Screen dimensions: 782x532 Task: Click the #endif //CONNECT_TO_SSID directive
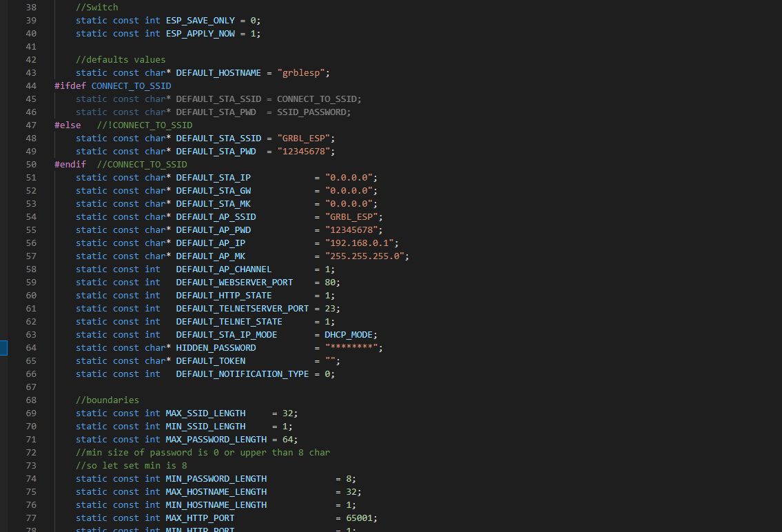click(70, 164)
